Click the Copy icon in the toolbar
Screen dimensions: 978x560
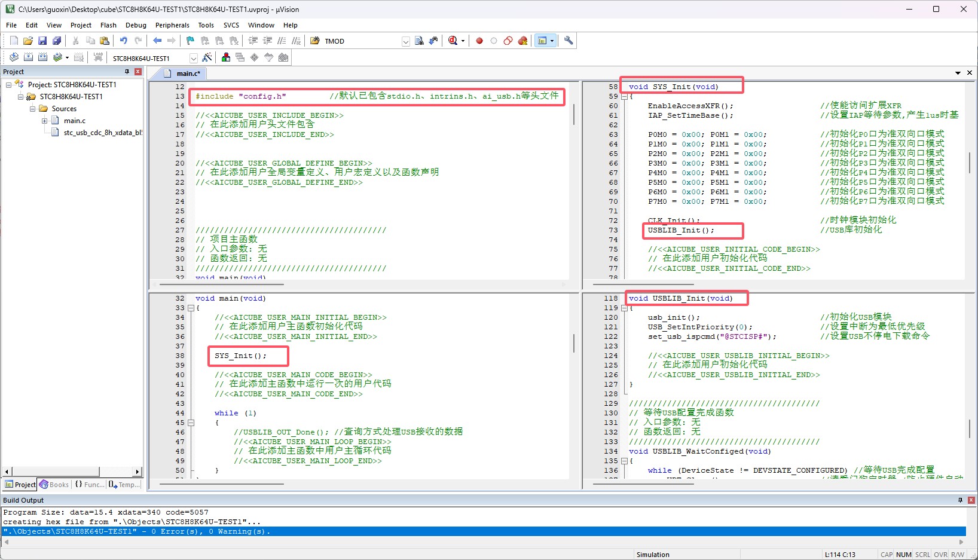pyautogui.click(x=90, y=41)
